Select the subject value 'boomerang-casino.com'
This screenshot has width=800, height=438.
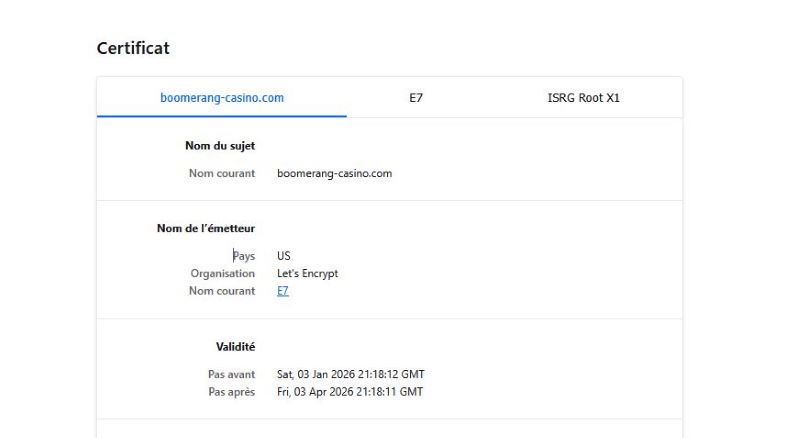point(335,174)
